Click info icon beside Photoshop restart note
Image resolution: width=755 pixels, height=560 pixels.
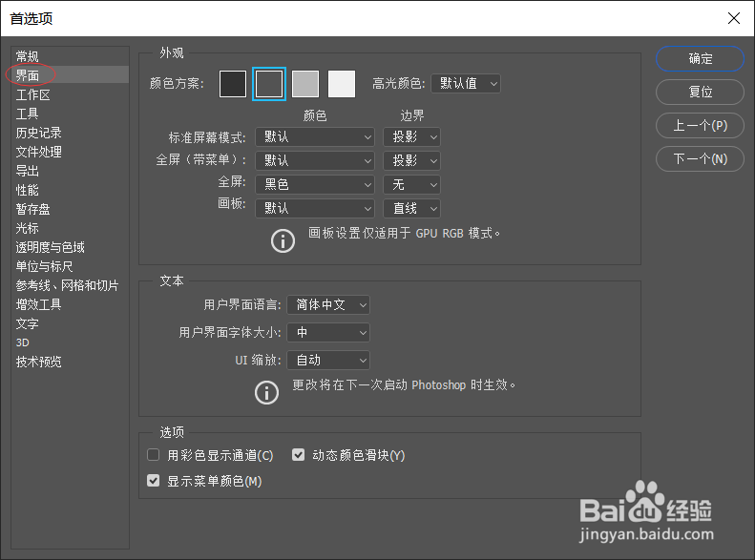pos(266,393)
